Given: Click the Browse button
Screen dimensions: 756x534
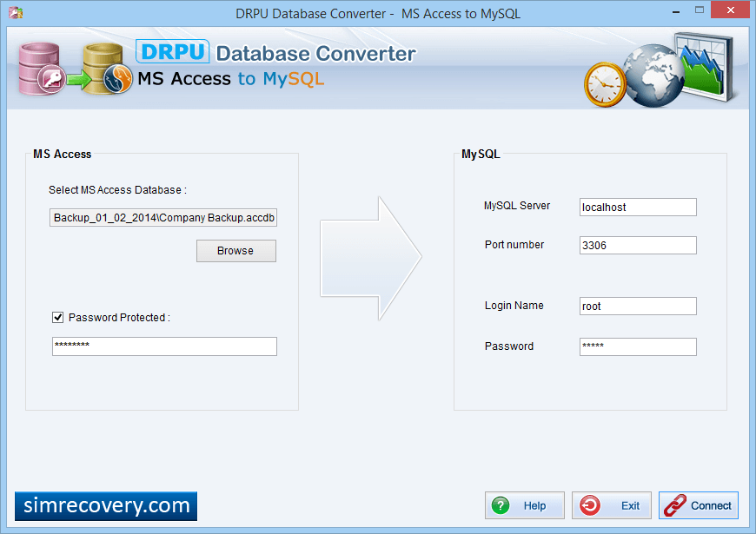Looking at the screenshot, I should coord(235,251).
